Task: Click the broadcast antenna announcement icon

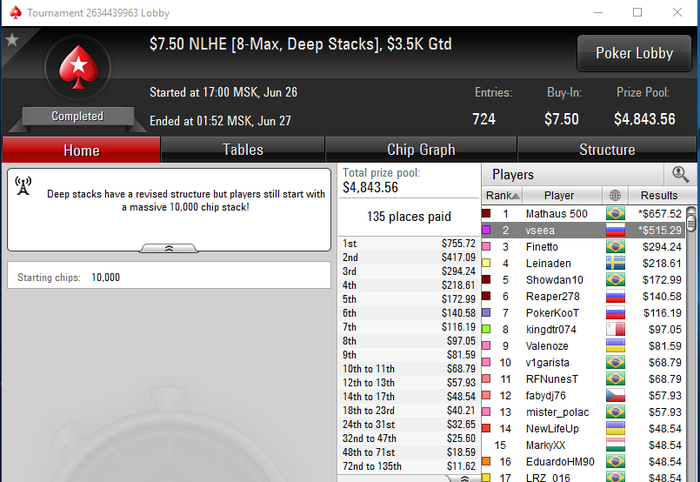Action: [x=23, y=186]
